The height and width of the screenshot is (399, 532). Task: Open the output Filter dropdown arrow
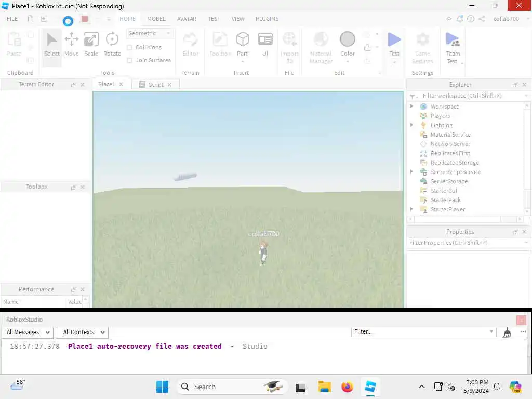tap(491, 331)
